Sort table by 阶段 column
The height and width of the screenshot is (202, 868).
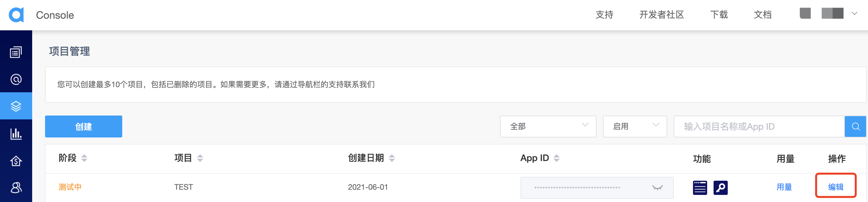(84, 158)
